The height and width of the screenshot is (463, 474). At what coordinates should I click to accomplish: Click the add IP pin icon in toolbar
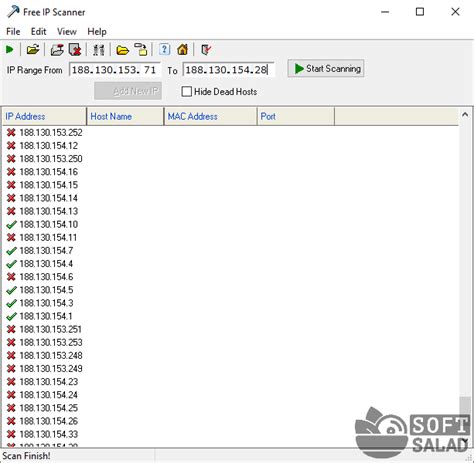pos(57,50)
